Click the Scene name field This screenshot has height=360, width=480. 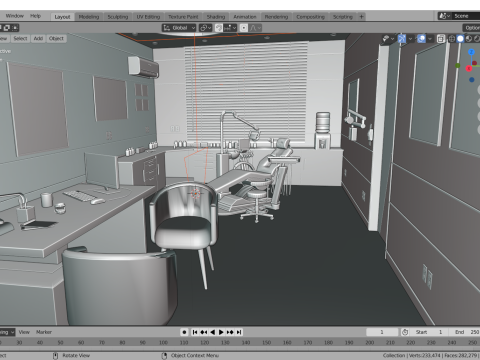466,16
